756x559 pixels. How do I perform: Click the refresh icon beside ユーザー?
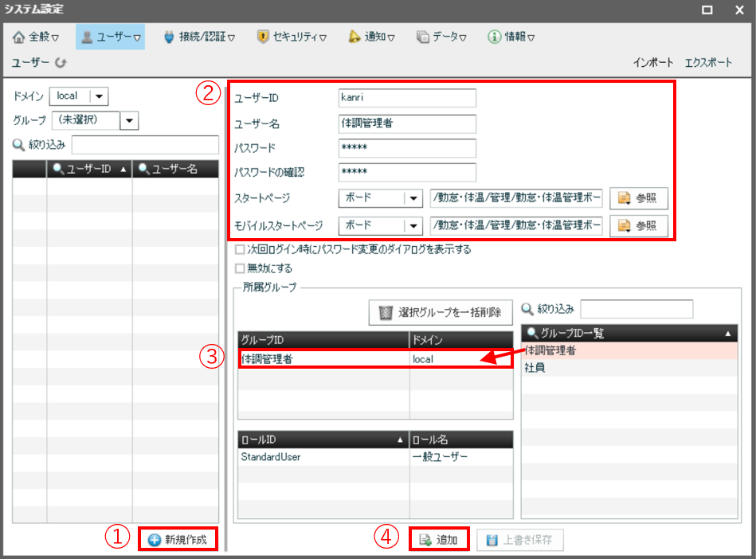[x=61, y=62]
